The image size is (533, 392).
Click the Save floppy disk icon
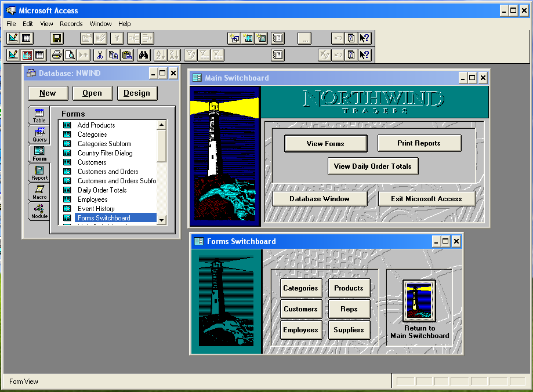(57, 38)
